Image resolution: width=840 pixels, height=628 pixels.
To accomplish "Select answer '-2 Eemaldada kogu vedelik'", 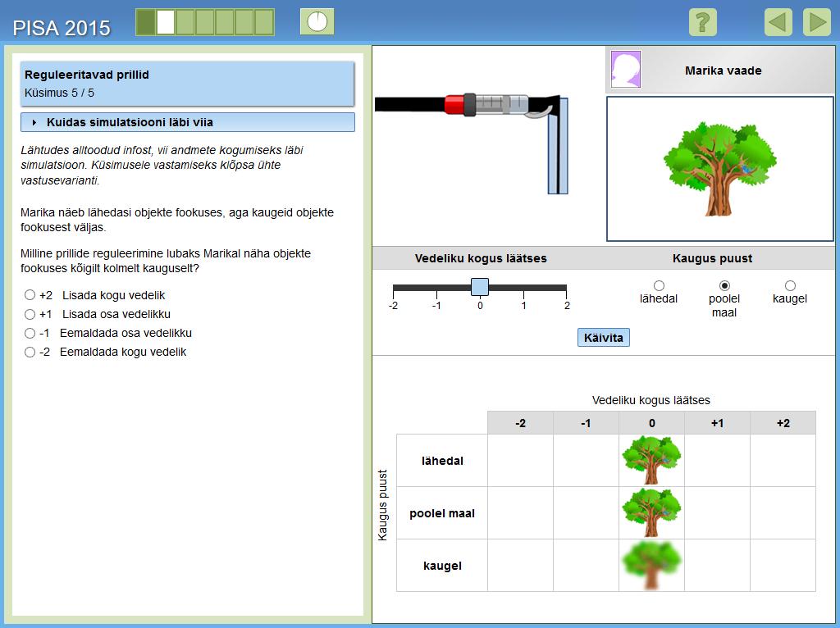I will coord(30,352).
